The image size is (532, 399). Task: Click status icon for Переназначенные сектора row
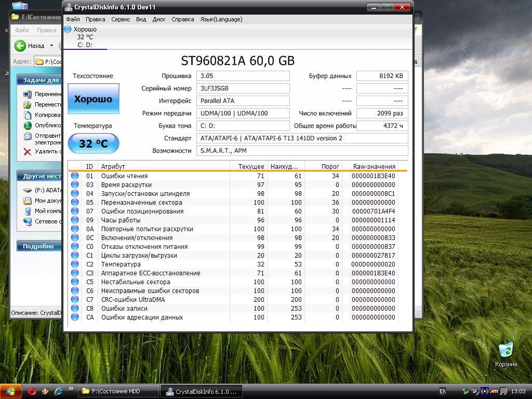(75, 202)
